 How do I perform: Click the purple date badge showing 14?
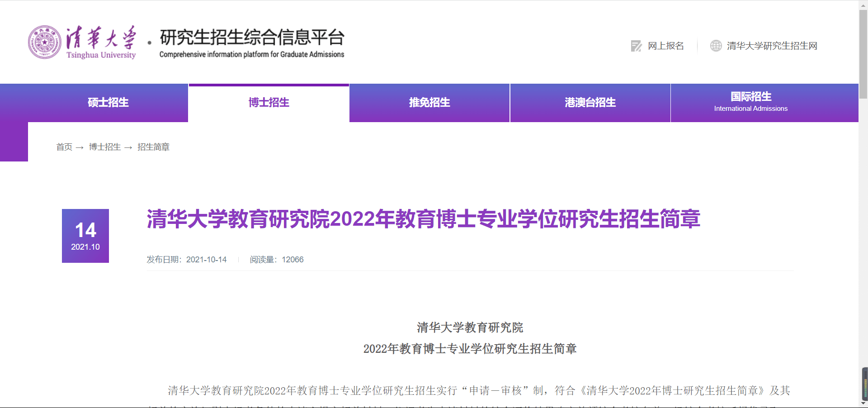pyautogui.click(x=85, y=236)
